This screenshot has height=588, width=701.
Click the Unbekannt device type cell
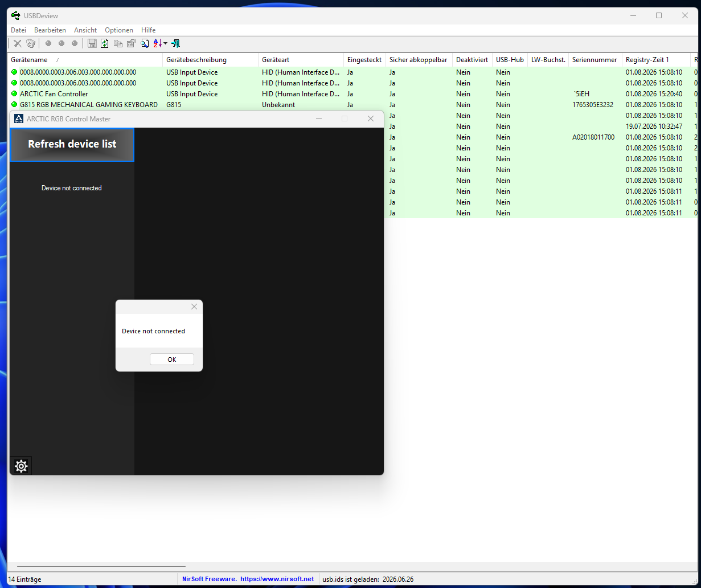278,105
